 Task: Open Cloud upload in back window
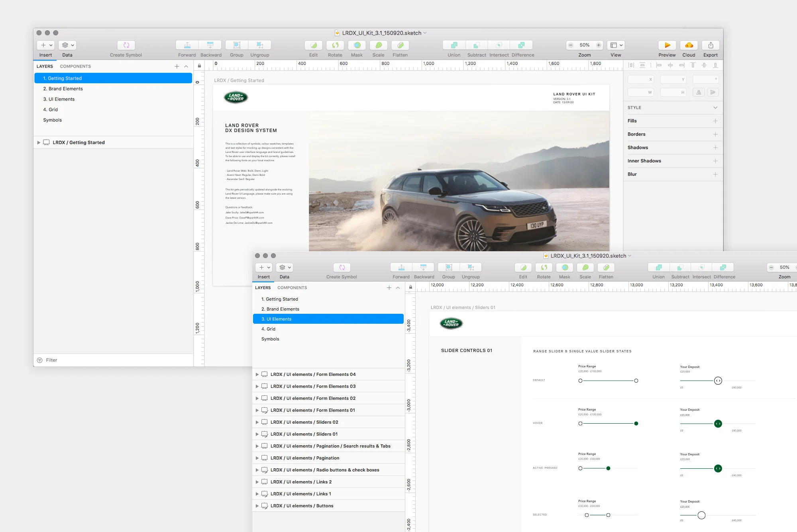tap(689, 45)
